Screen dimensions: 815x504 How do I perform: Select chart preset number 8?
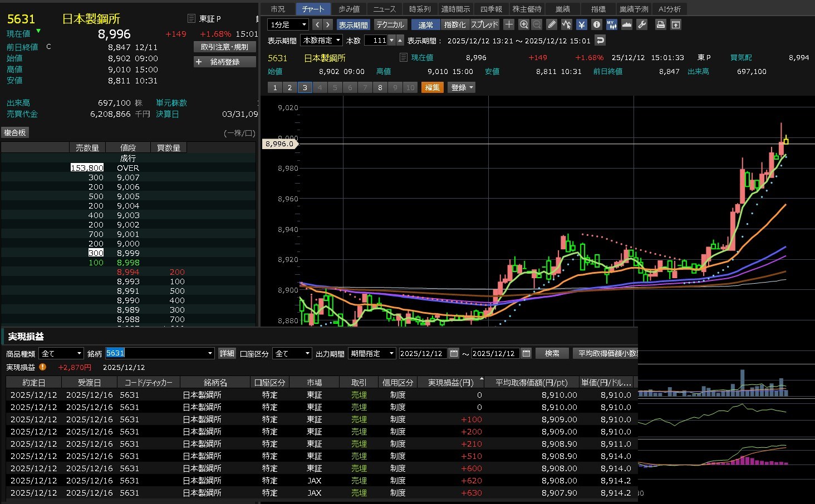coord(380,87)
